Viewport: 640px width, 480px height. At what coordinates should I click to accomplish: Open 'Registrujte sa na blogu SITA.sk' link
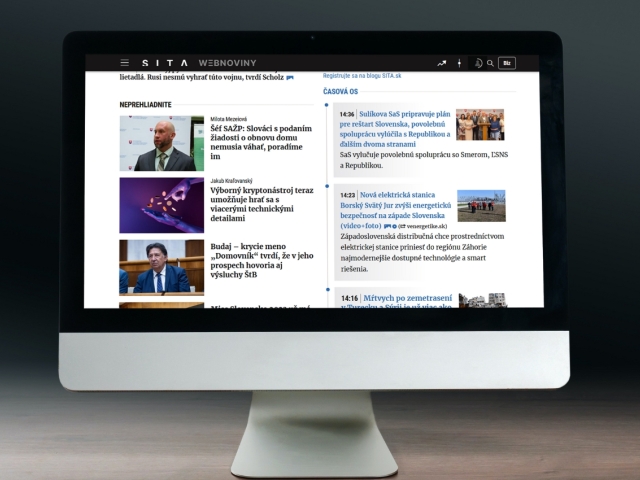point(362,76)
